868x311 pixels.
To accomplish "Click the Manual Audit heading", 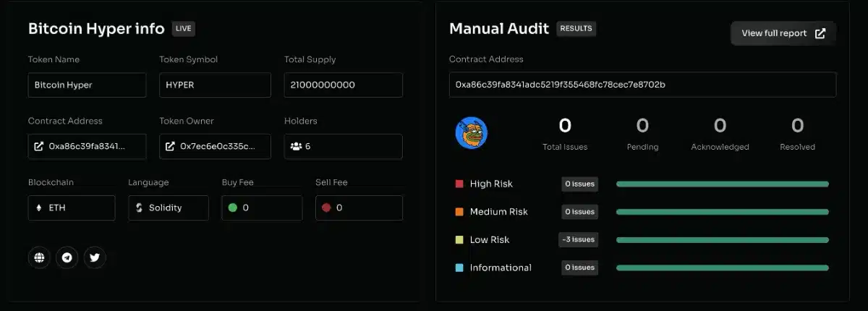I will pos(500,29).
